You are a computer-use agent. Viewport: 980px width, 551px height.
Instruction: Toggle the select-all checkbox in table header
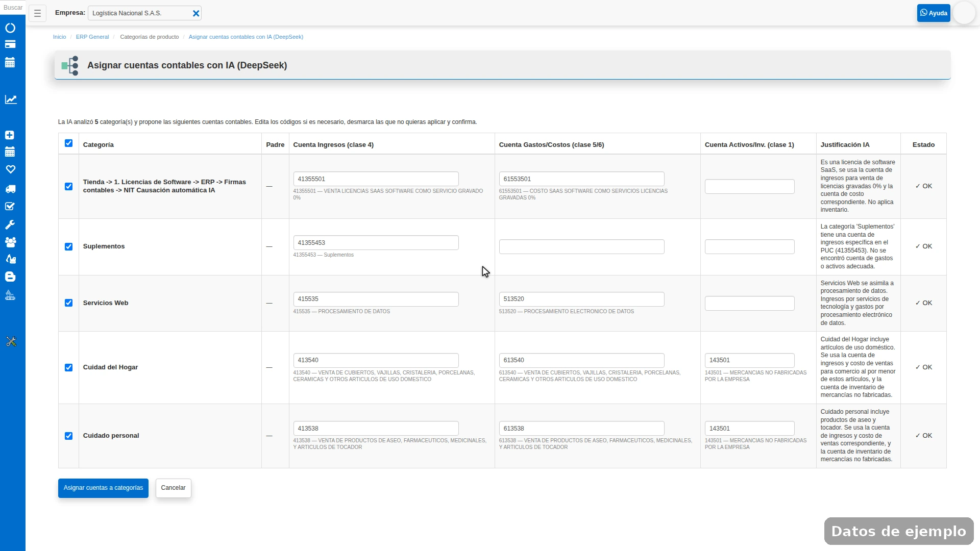tap(68, 143)
